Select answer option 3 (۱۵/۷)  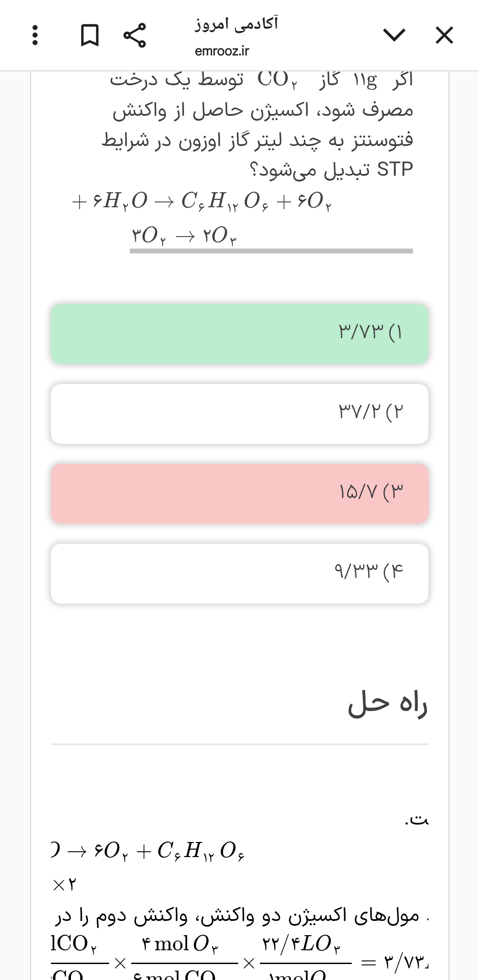[x=239, y=494]
